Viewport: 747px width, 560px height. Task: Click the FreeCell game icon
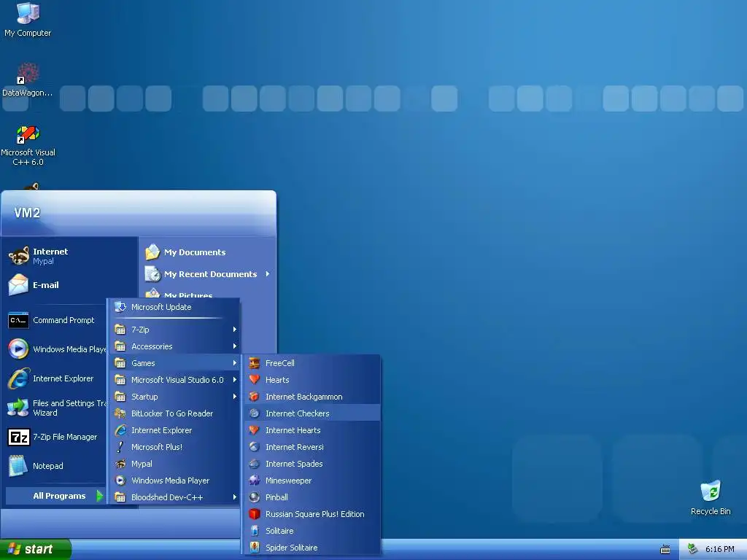point(255,363)
